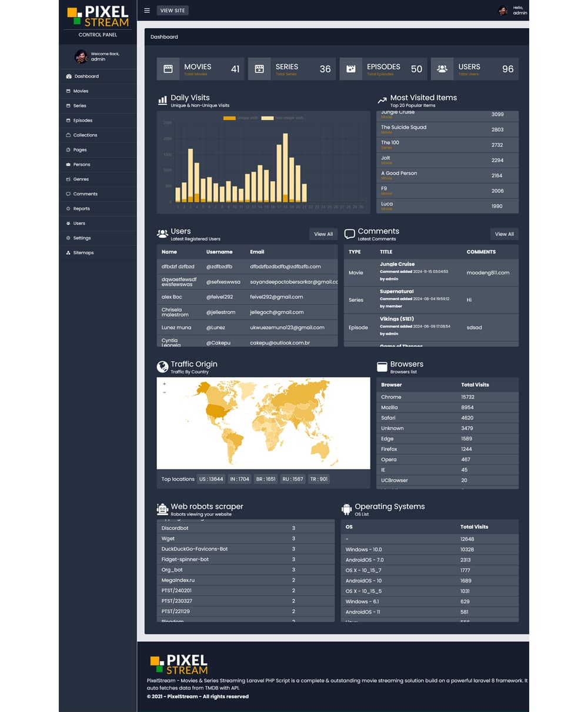Toggle Non-unique visits series in chart legend
588x712 pixels.
point(268,118)
